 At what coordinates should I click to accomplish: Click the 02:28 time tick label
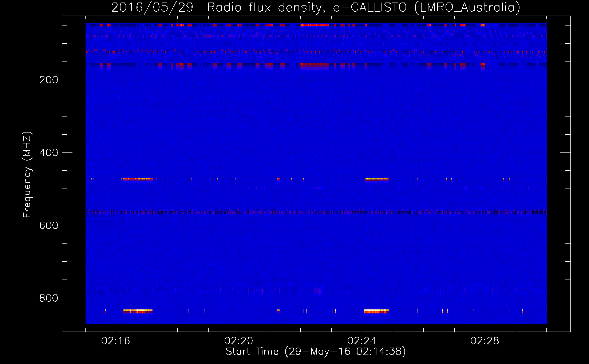(x=485, y=341)
